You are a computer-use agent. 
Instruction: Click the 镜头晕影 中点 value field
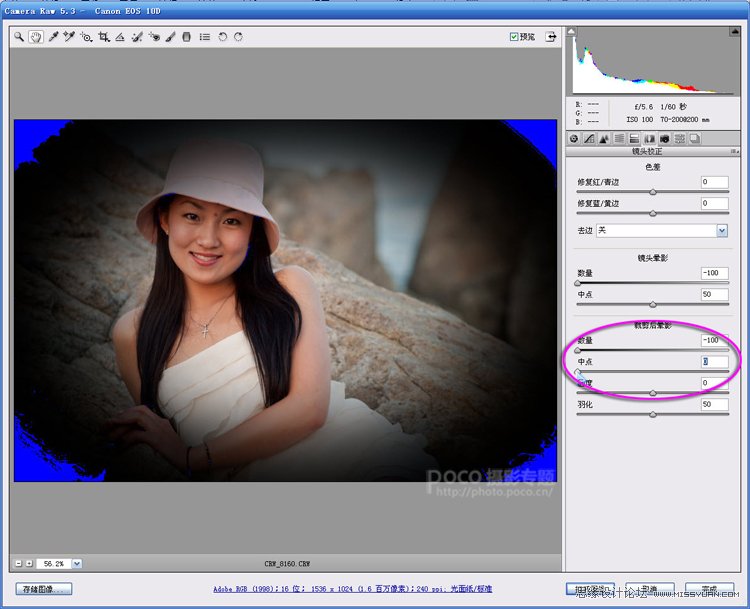tap(715, 294)
